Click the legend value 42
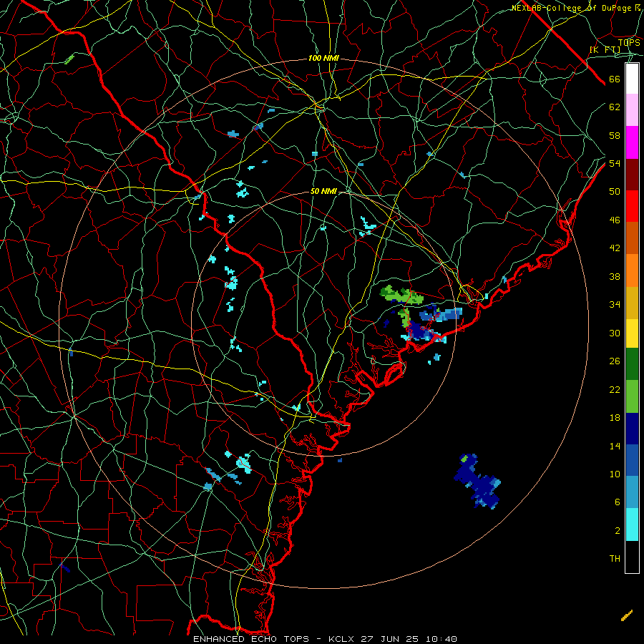 (615, 248)
